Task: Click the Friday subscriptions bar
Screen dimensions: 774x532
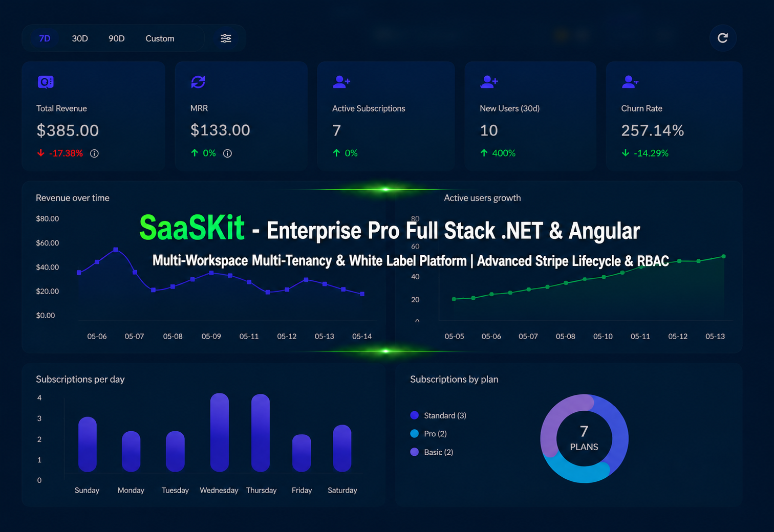Action: [302, 453]
